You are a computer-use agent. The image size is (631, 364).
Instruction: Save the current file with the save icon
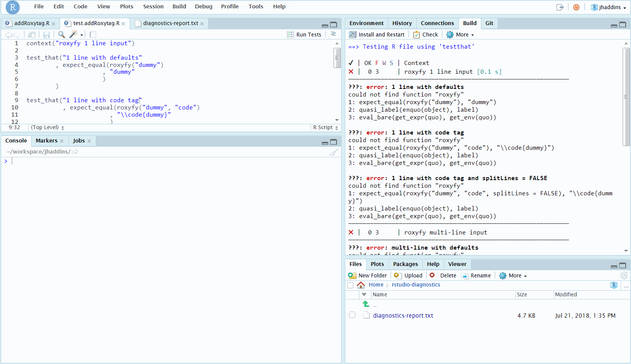tap(46, 34)
